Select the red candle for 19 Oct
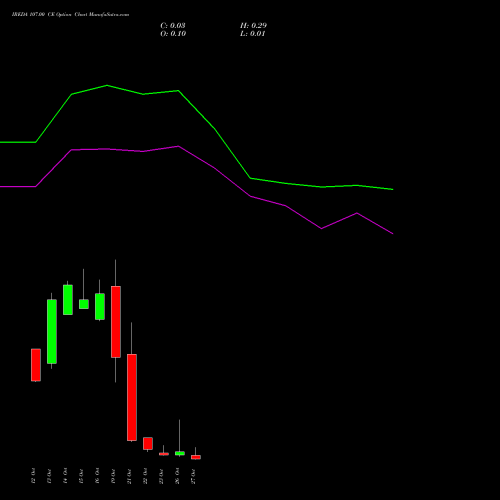Viewport: 500px width, 500px height. click(x=116, y=322)
